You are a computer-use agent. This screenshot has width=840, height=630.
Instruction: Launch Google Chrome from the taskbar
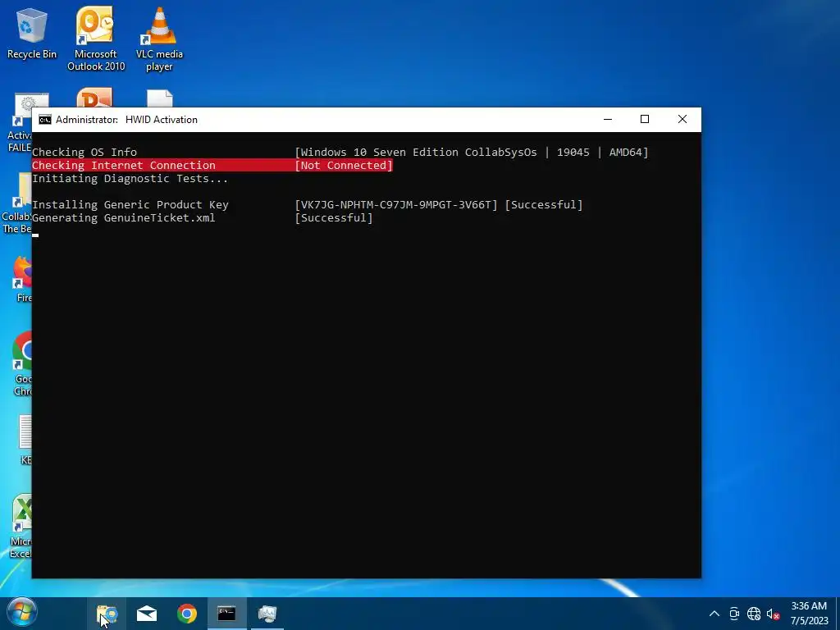[187, 614]
